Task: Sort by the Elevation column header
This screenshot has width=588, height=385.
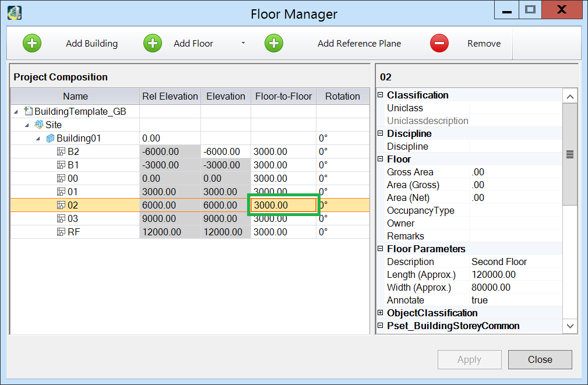Action: point(226,96)
